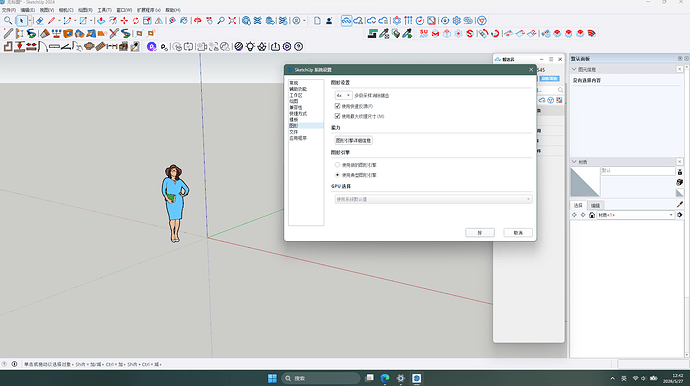The width and height of the screenshot is (690, 386).
Task: Open the 编辑(E) menu
Action: coord(28,10)
